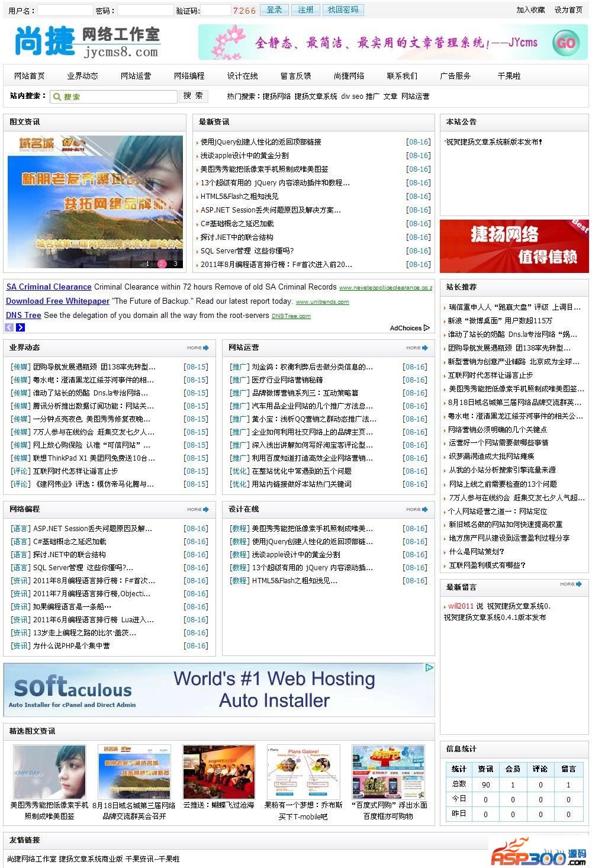The width and height of the screenshot is (592, 868).
Task: Open 留言反馈 navigation item
Action: click(x=295, y=76)
